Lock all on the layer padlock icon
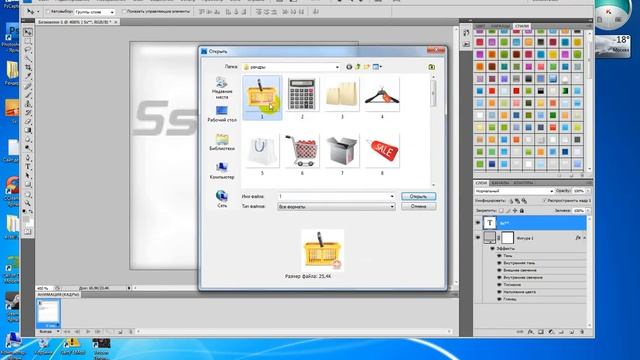 point(522,211)
